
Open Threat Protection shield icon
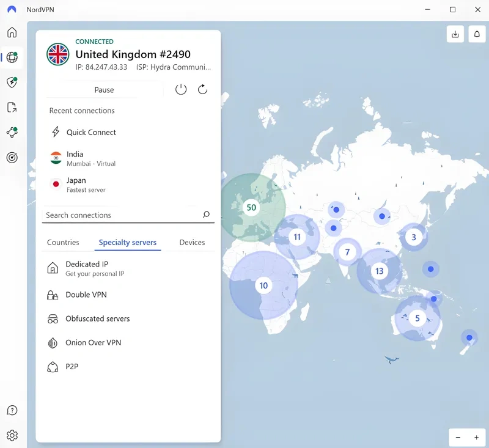pyautogui.click(x=12, y=83)
